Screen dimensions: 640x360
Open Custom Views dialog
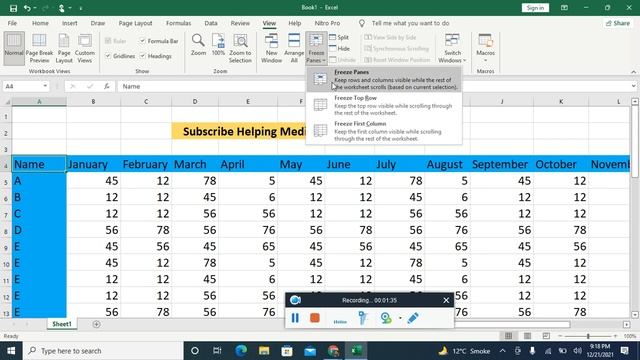click(84, 49)
